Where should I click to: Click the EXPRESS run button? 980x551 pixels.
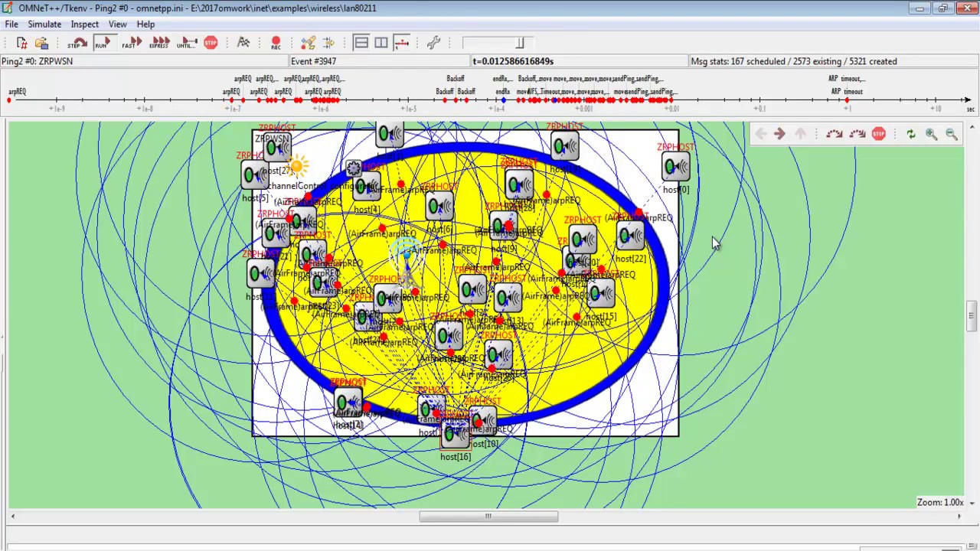tap(159, 44)
